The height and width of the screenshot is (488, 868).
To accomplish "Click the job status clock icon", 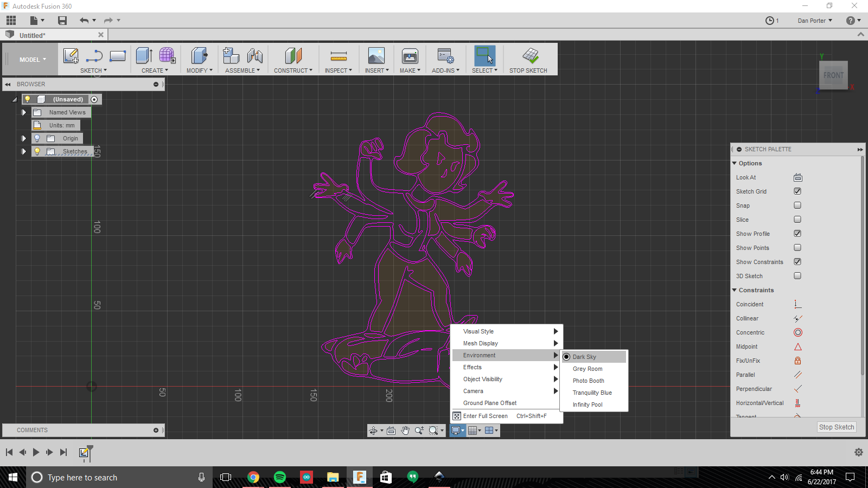I will pos(770,21).
